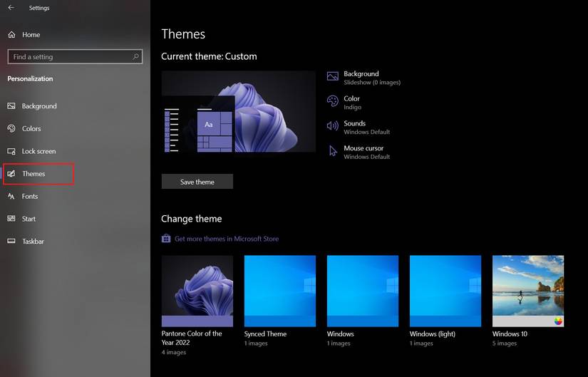Open the Colors sidebar section

click(31, 129)
